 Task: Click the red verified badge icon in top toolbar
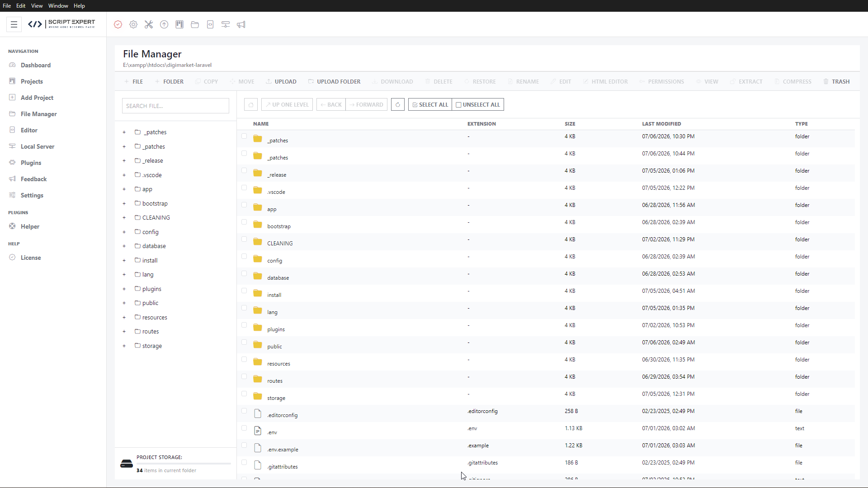118,24
